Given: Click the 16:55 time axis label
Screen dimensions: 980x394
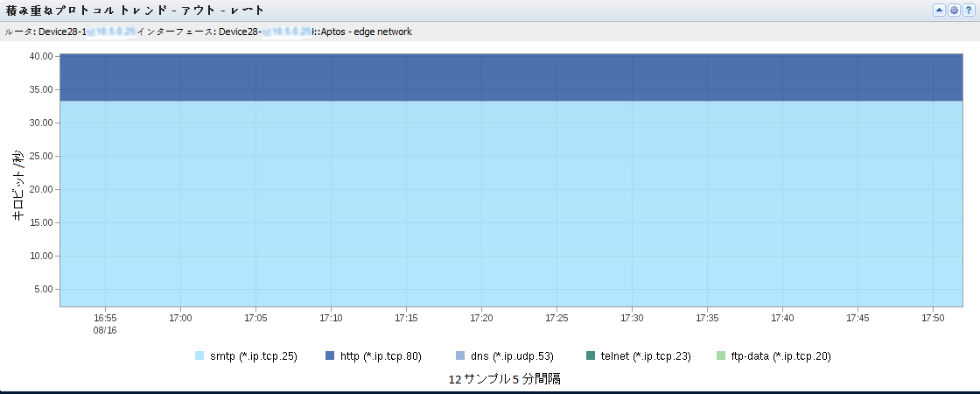Looking at the screenshot, I should pyautogui.click(x=105, y=319).
